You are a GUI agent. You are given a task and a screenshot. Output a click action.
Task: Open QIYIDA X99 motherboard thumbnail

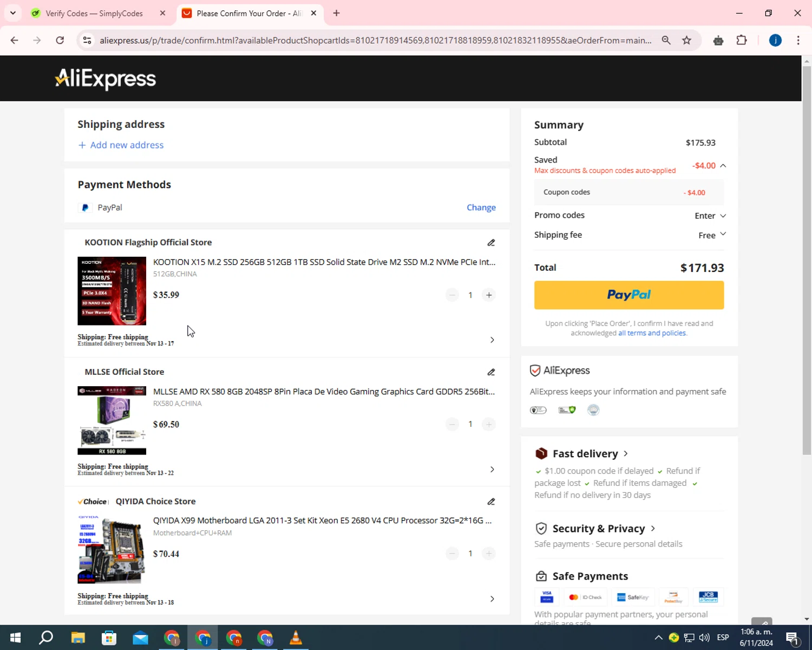click(x=112, y=549)
